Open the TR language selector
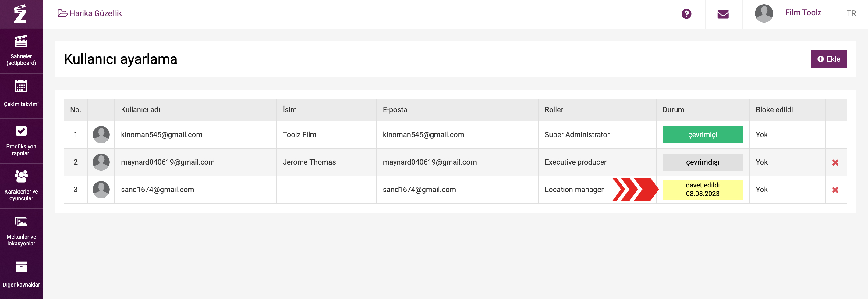 851,13
